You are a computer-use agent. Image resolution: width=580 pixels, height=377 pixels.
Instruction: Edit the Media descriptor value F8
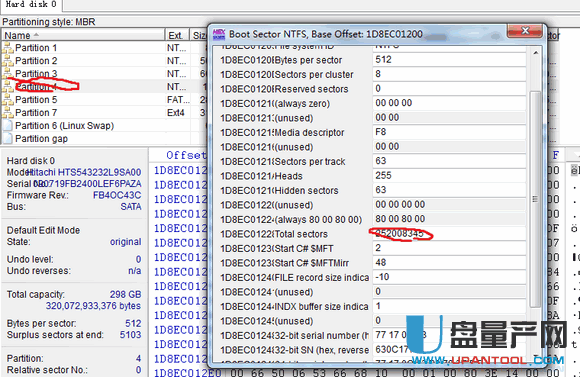coord(449,132)
